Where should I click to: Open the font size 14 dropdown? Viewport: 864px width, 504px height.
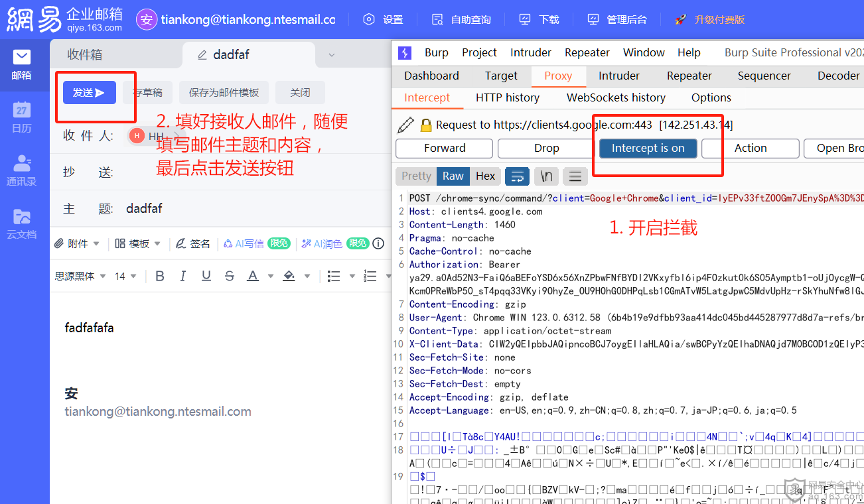pyautogui.click(x=125, y=276)
